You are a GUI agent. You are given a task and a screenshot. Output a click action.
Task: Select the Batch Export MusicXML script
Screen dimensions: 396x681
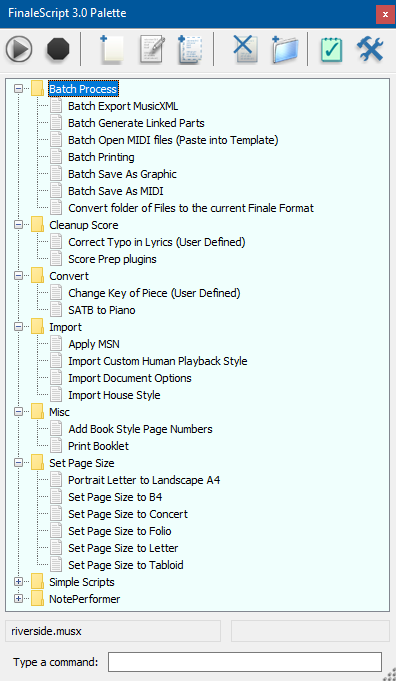(123, 106)
